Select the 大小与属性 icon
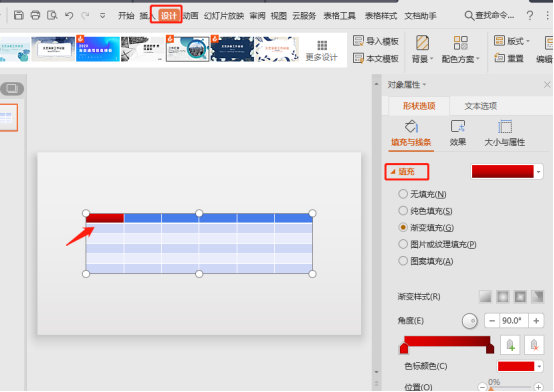The image size is (554, 392). tap(505, 134)
